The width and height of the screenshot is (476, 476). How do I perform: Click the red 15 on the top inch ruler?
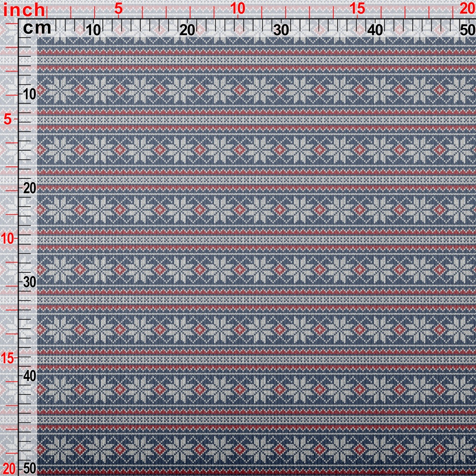357,8
